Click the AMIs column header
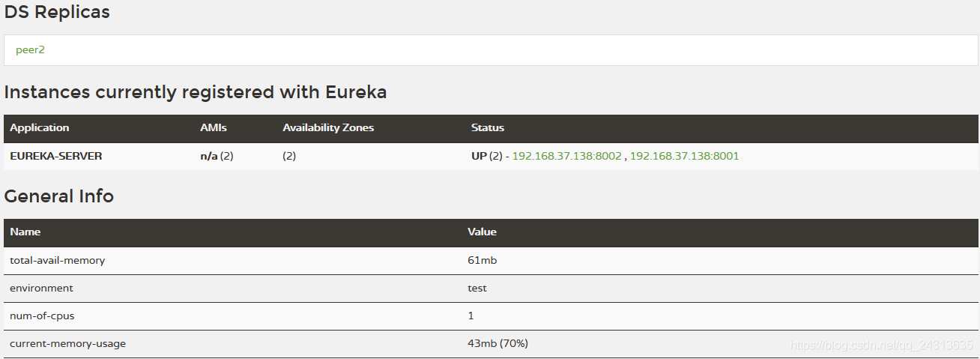The width and height of the screenshot is (980, 359). 214,128
